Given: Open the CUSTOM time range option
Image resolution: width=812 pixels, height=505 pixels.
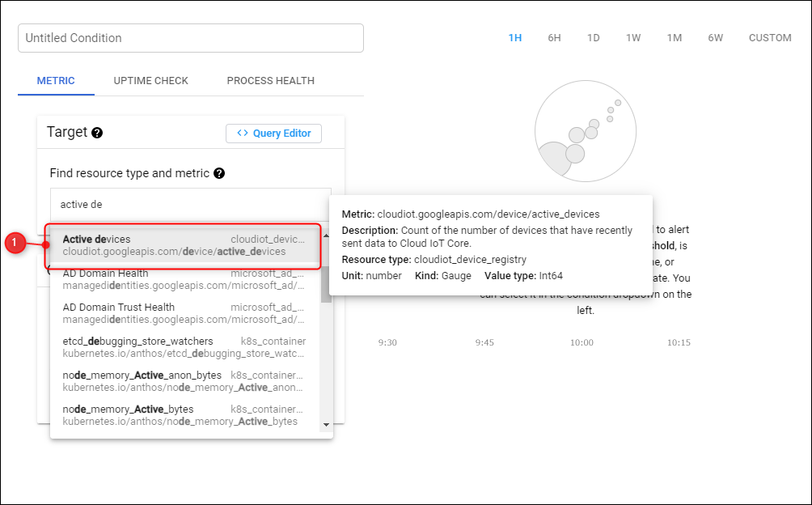Looking at the screenshot, I should pyautogui.click(x=770, y=38).
